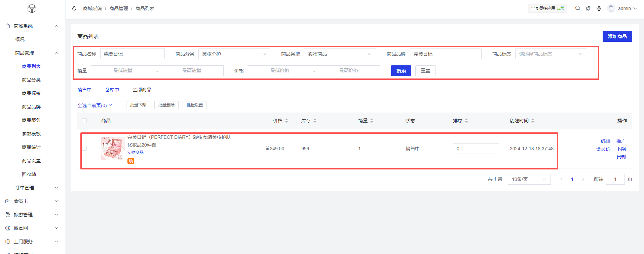Open the 商品标签 tag dropdown
This screenshot has height=254, width=644.
(551, 54)
